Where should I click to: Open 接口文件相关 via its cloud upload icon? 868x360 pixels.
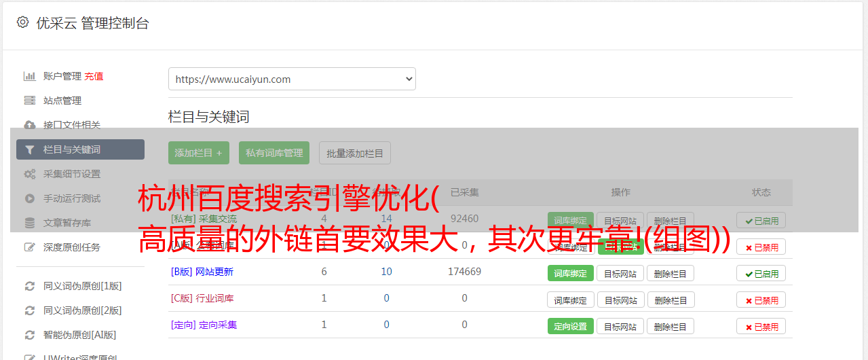(30, 125)
